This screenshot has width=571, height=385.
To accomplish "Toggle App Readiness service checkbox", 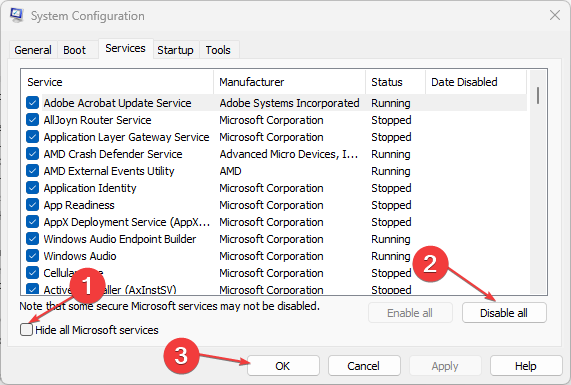I will [32, 205].
